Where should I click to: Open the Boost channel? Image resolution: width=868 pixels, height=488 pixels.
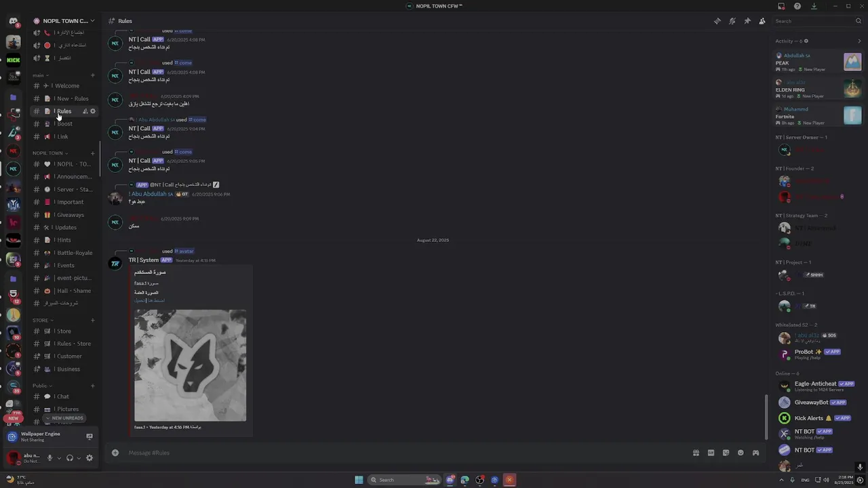65,124
